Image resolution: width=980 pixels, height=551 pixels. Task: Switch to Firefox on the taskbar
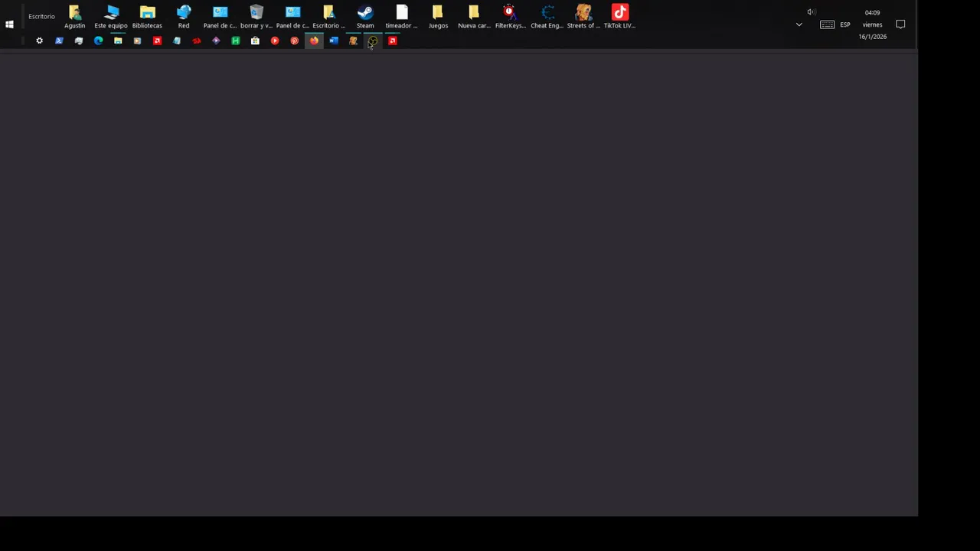pyautogui.click(x=314, y=41)
